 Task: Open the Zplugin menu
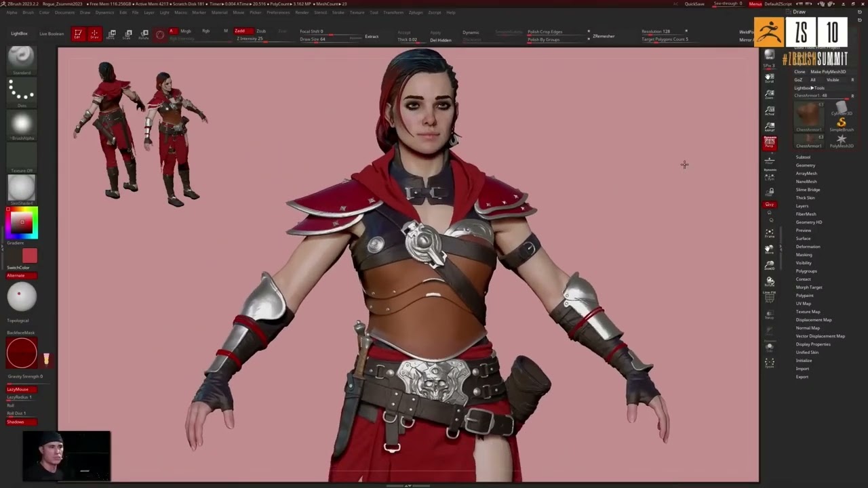[415, 12]
